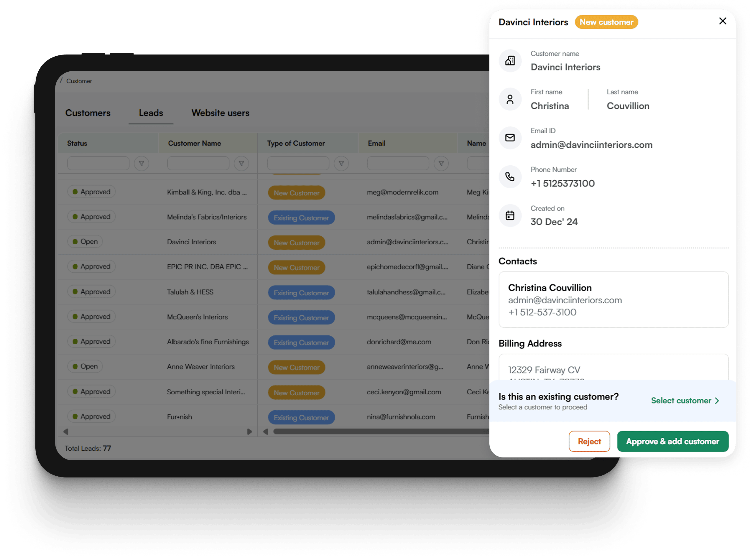This screenshot has width=750, height=560.
Task: Switch to the Customers tab
Action: pyautogui.click(x=88, y=113)
